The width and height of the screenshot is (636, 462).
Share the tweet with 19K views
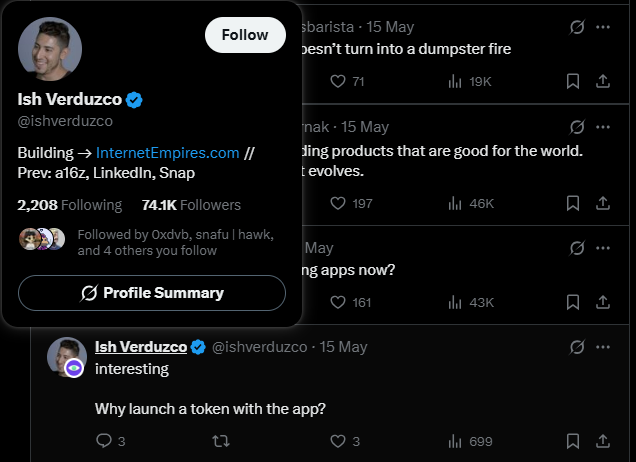[603, 82]
